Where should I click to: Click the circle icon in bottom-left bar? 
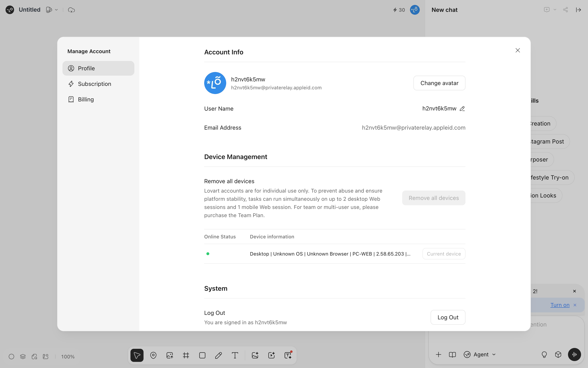[11, 357]
